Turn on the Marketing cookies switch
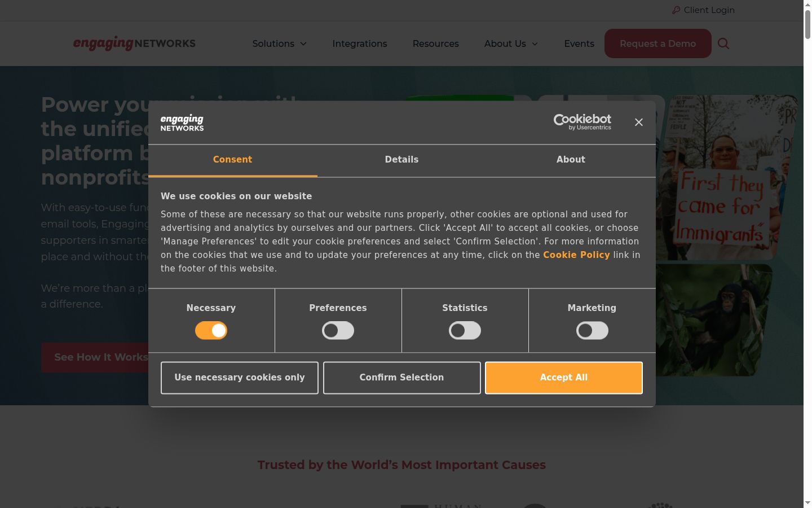This screenshot has height=508, width=812. coord(592,331)
